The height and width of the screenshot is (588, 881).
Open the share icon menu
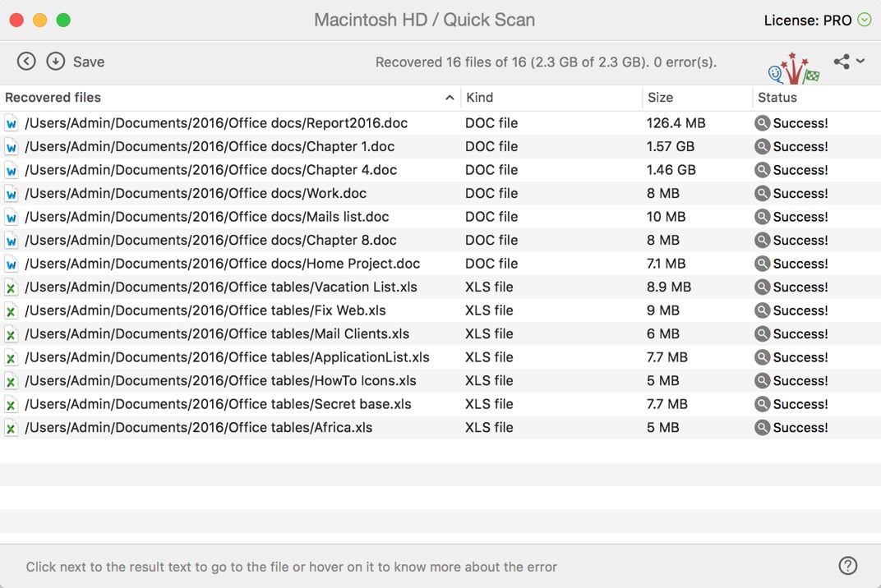pos(842,62)
